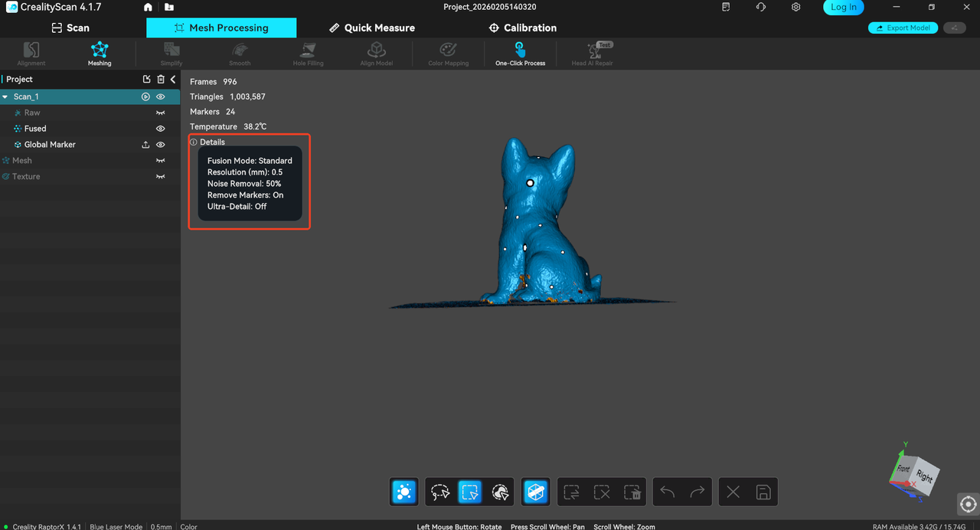Show the Raw data layer

(x=161, y=113)
